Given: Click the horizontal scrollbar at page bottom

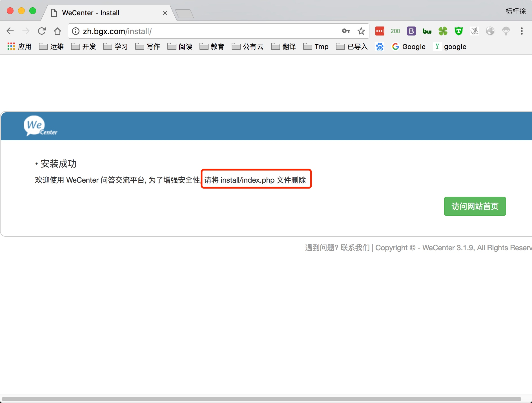Looking at the screenshot, I should pyautogui.click(x=261, y=399).
